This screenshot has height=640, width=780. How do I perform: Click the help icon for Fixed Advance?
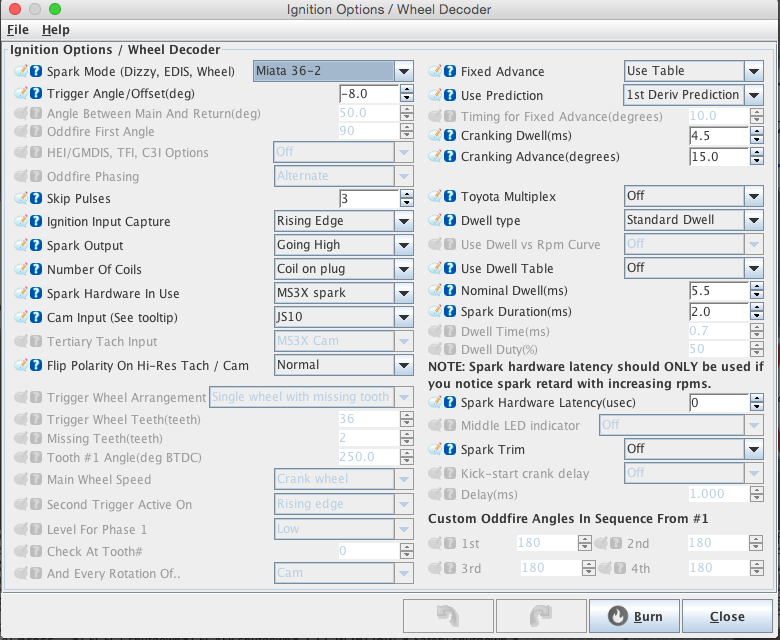coord(450,71)
